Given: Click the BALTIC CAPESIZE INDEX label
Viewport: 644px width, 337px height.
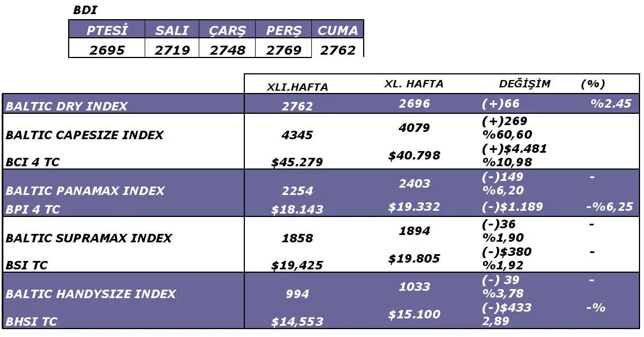Looking at the screenshot, I should 84,135.
